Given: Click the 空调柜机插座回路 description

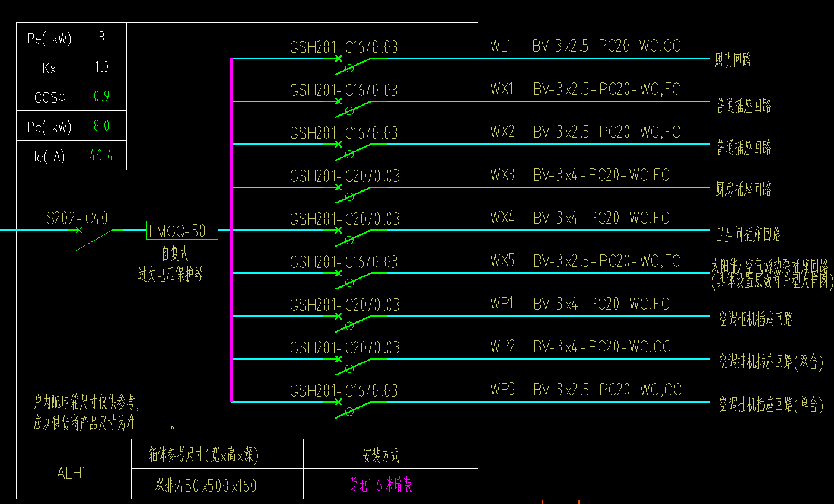Looking at the screenshot, I should (x=756, y=319).
